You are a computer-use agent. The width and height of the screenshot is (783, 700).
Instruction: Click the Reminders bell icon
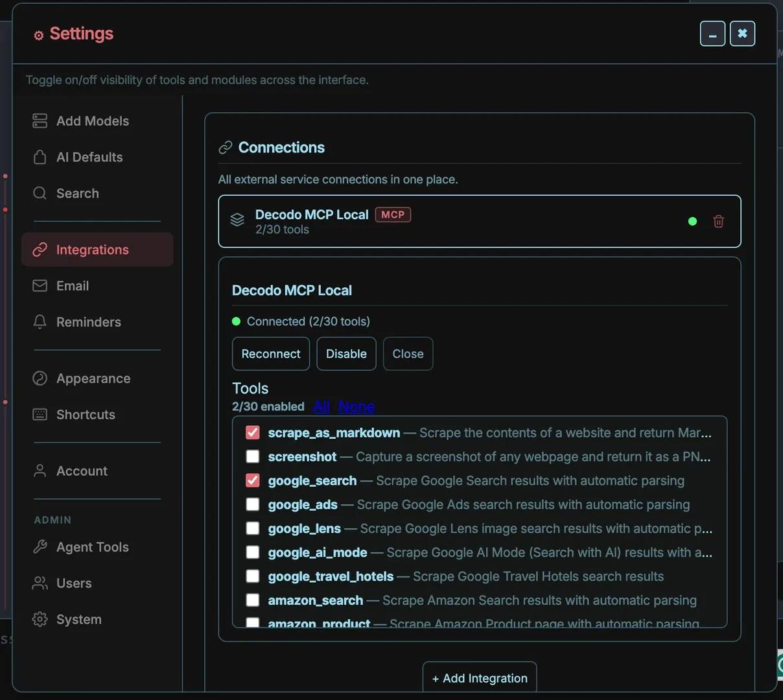tap(40, 322)
